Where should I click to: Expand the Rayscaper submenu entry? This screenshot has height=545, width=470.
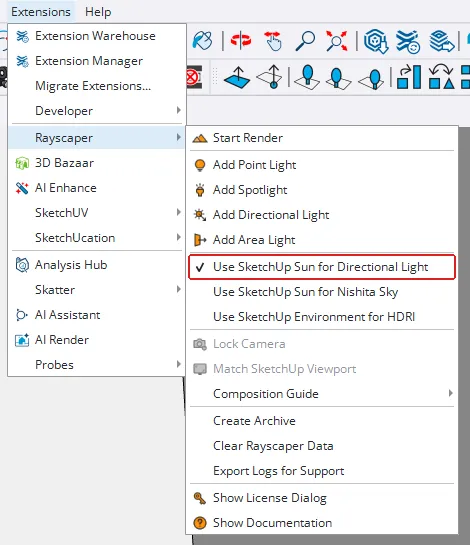coord(97,138)
